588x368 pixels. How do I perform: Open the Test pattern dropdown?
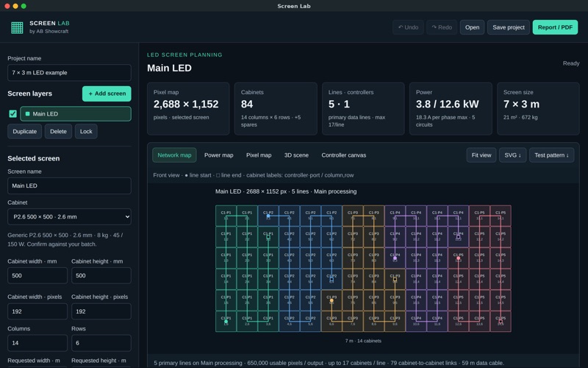(552, 155)
